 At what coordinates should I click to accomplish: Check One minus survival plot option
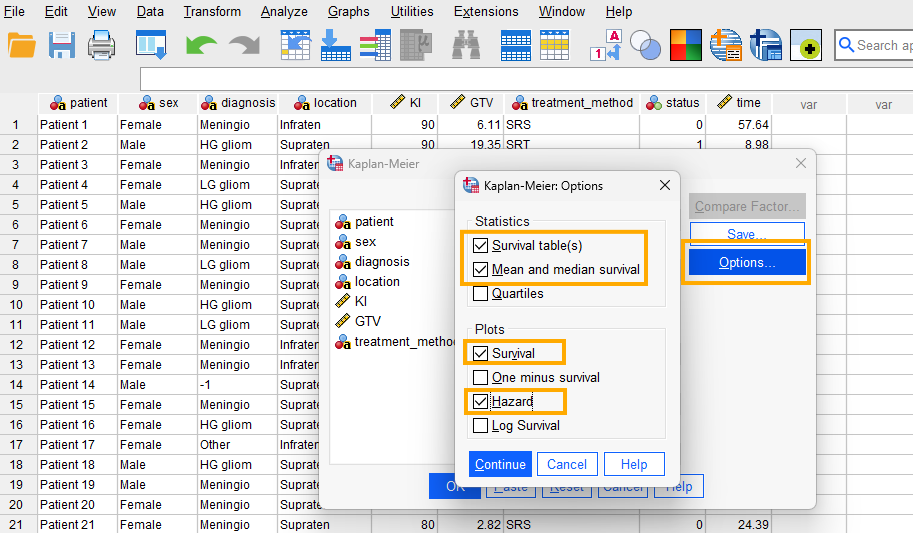point(480,377)
